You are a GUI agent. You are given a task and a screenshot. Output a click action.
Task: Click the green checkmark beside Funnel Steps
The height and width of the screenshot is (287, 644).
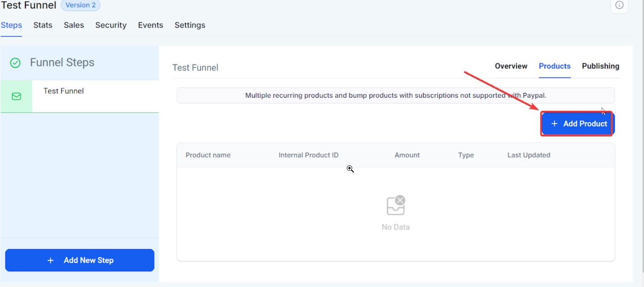click(15, 63)
